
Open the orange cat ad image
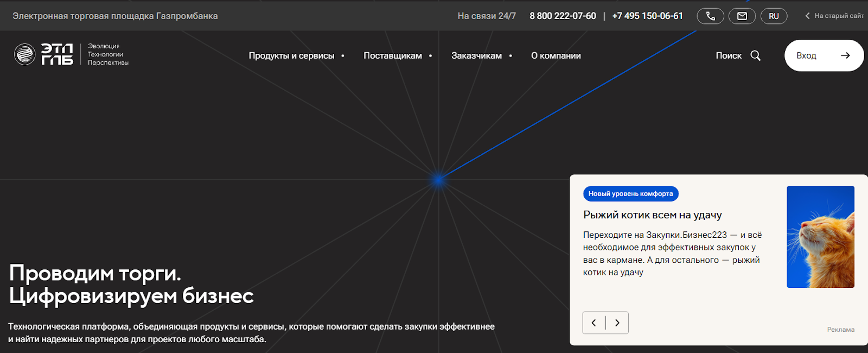[x=820, y=237]
